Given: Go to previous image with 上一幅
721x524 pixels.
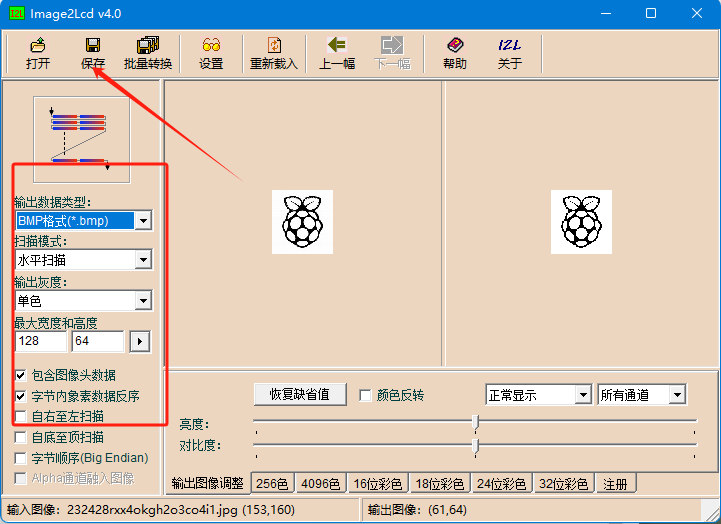Looking at the screenshot, I should (337, 53).
